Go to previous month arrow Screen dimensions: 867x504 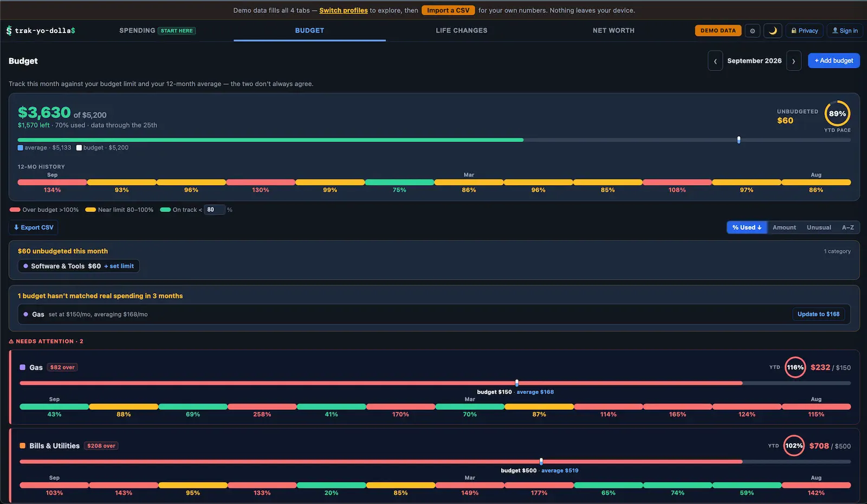point(715,61)
